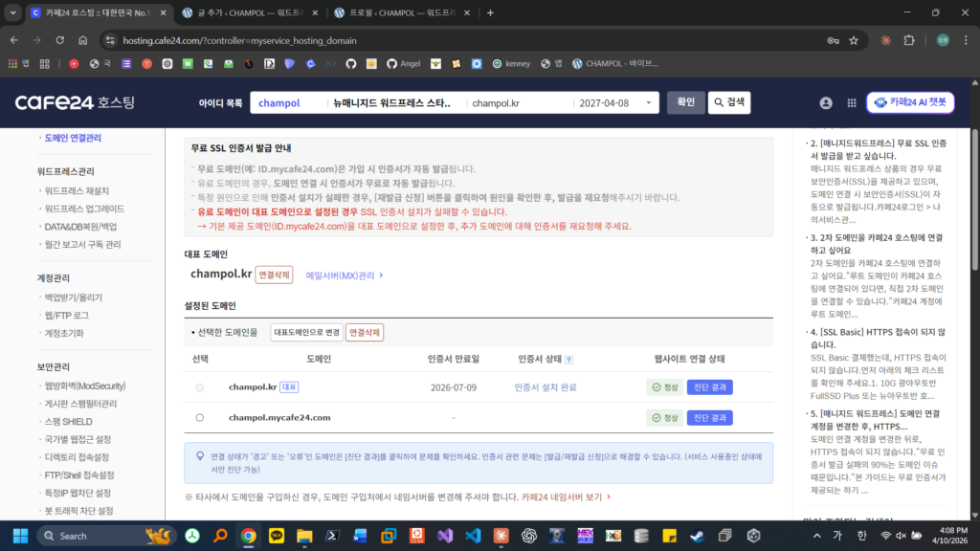Open the Chrome three-dot menu
The image size is (980, 551).
966,40
